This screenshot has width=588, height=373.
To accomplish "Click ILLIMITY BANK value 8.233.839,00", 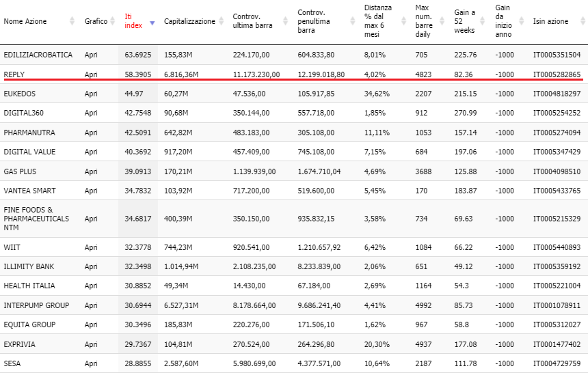I will point(319,266).
